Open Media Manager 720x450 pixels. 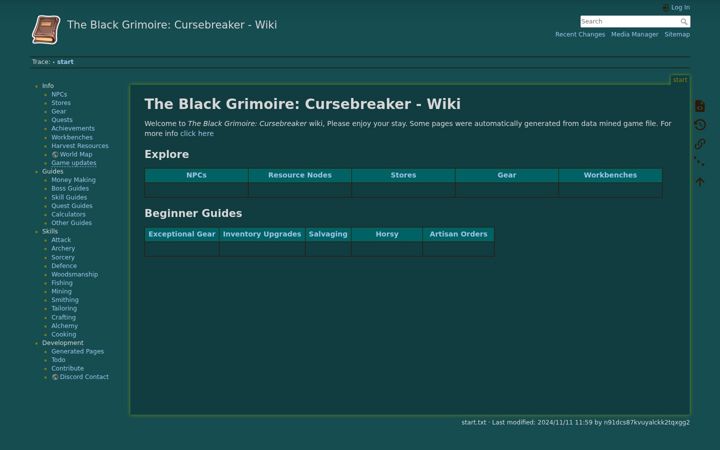pos(635,34)
